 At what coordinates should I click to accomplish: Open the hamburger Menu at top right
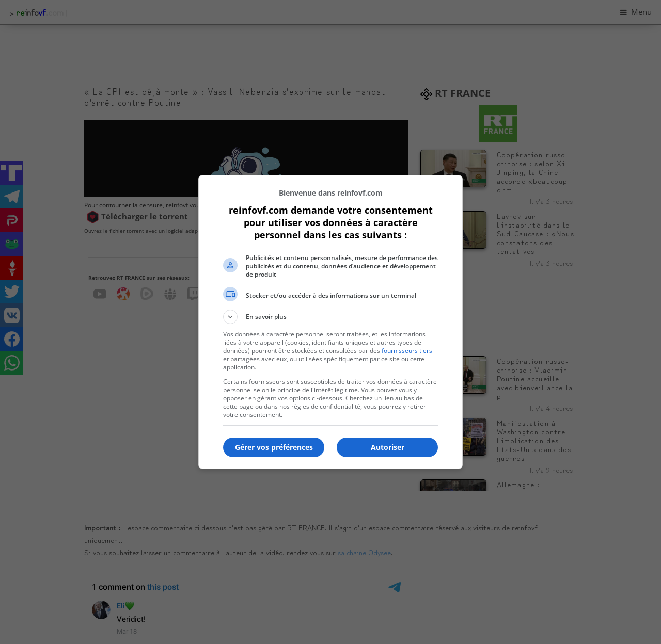pos(636,12)
